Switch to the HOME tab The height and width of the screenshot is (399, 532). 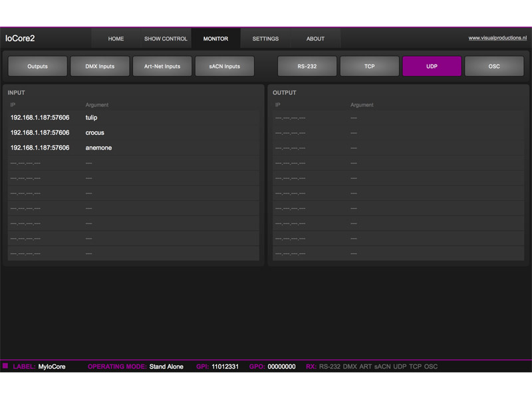[116, 39]
